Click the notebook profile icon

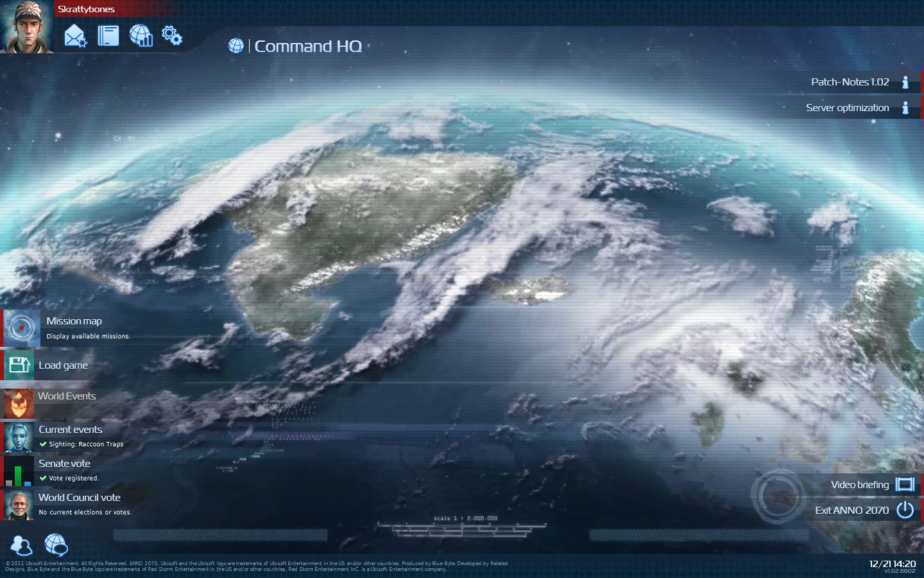coord(108,35)
